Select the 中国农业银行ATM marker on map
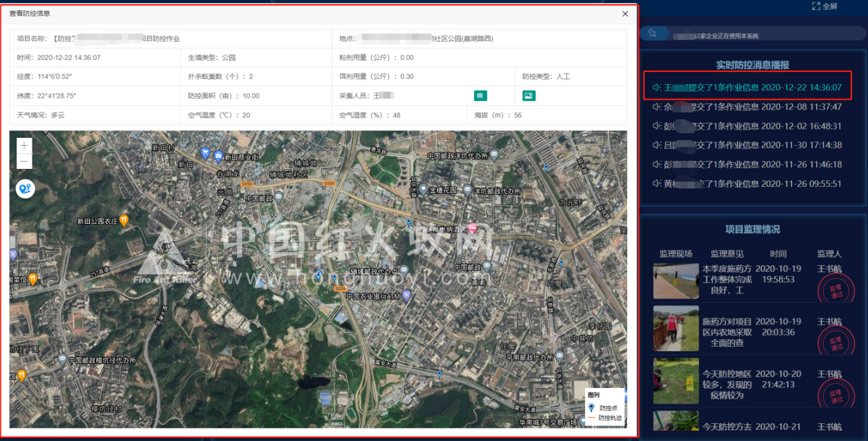 [x=407, y=296]
